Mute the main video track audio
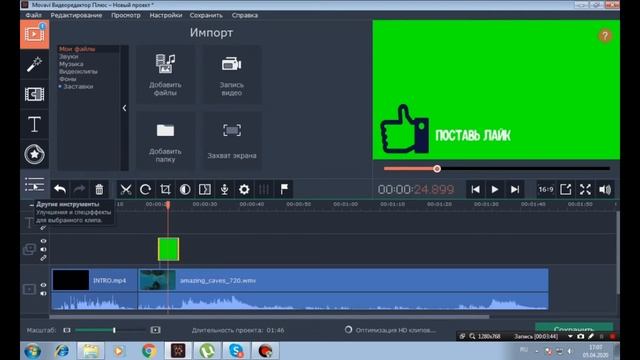640x360 pixels. click(43, 293)
